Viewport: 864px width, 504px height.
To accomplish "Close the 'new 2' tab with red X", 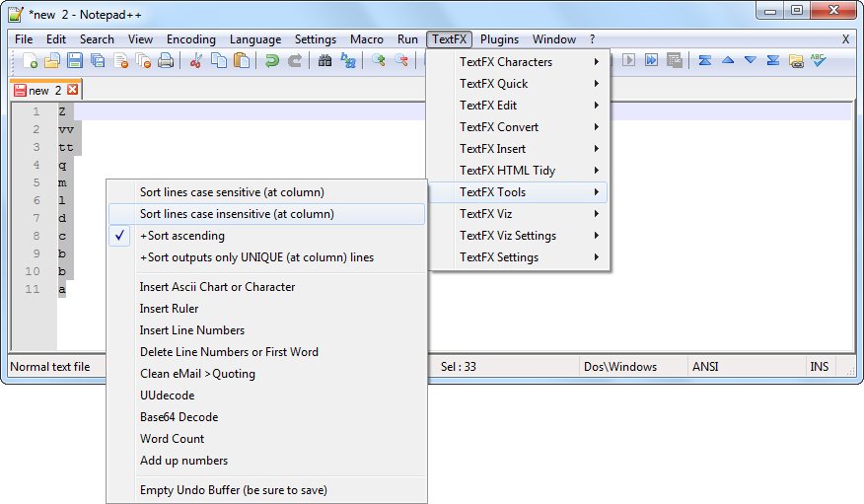I will point(72,89).
